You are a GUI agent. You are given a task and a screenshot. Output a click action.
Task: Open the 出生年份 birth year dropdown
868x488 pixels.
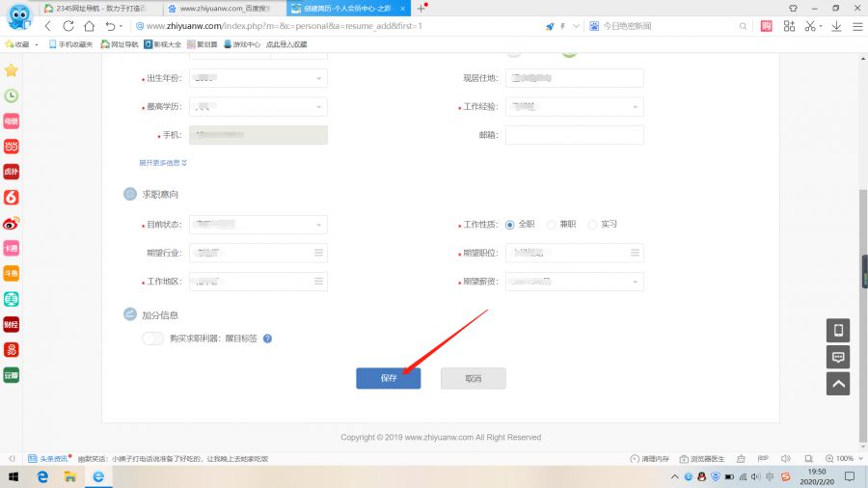[258, 79]
